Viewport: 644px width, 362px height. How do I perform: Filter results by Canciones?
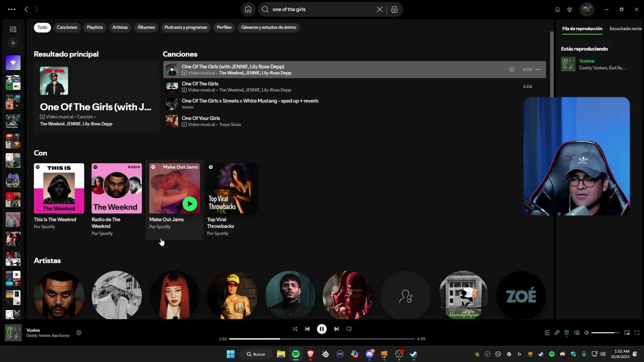67,28
